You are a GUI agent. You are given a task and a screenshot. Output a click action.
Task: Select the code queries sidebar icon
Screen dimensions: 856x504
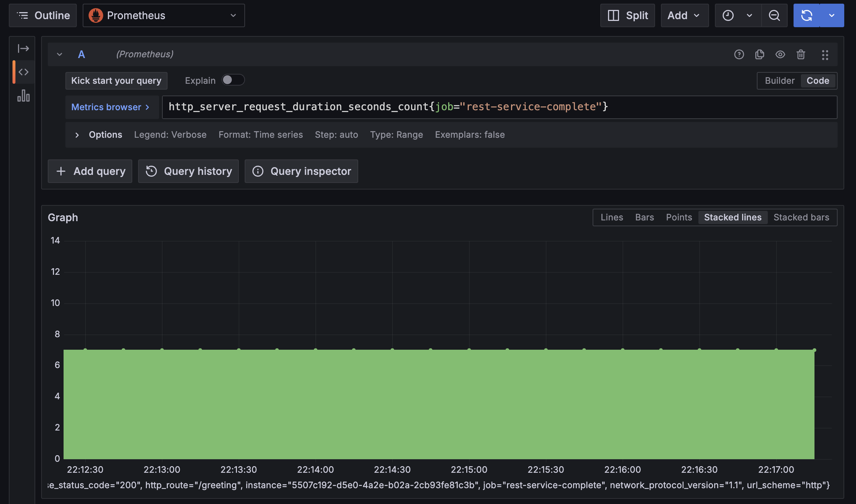click(x=24, y=72)
